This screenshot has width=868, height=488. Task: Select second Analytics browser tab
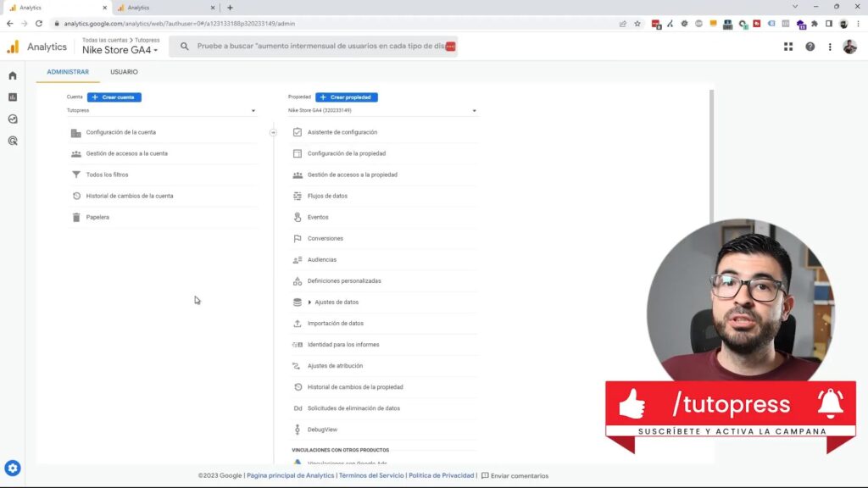click(166, 8)
